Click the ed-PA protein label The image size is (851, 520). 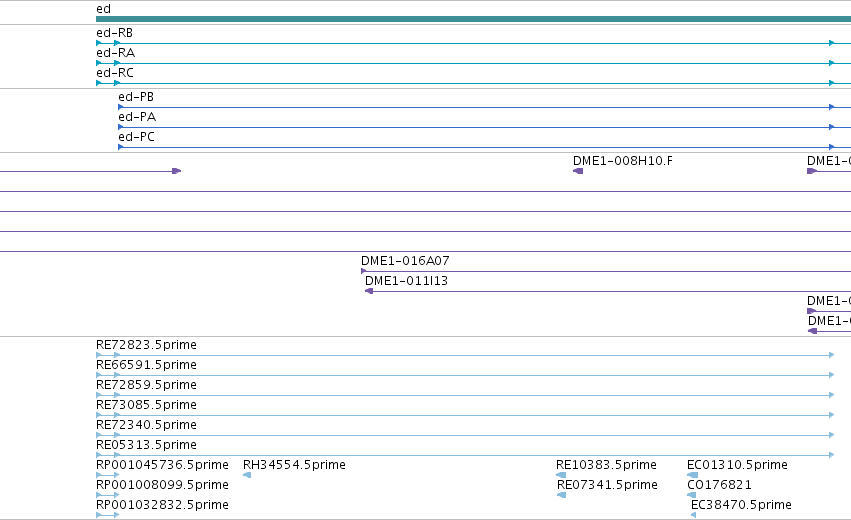pos(137,117)
